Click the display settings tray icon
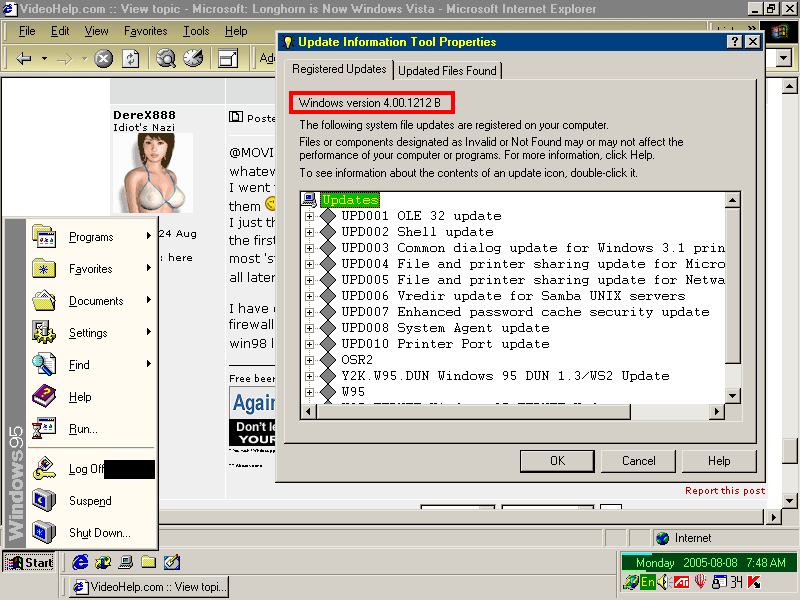Image resolution: width=800 pixels, height=600 pixels. click(719, 582)
